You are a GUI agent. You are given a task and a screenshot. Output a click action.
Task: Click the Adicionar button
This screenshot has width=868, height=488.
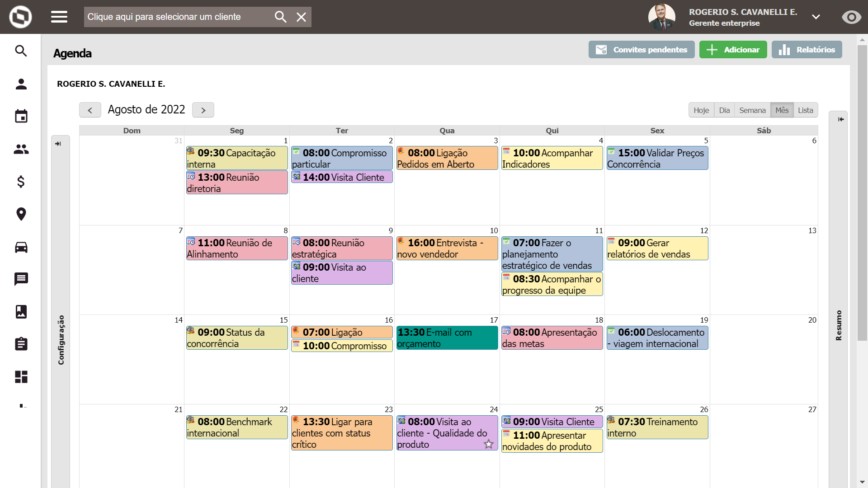tap(733, 50)
